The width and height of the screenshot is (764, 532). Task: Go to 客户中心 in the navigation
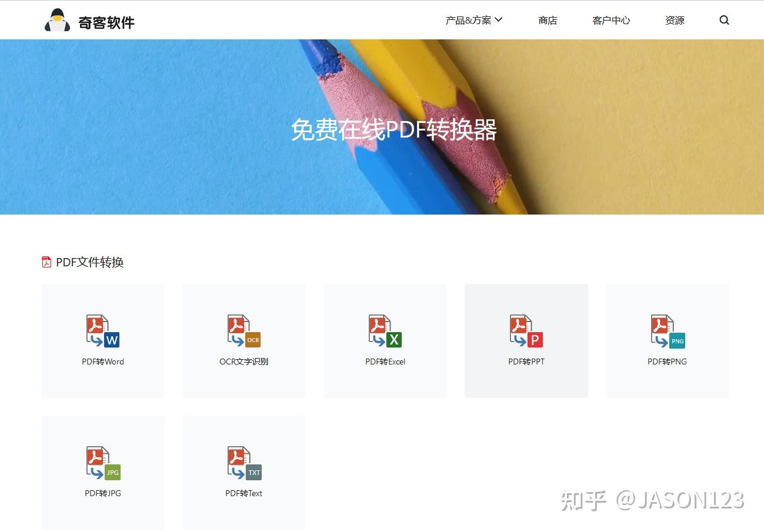[x=611, y=20]
